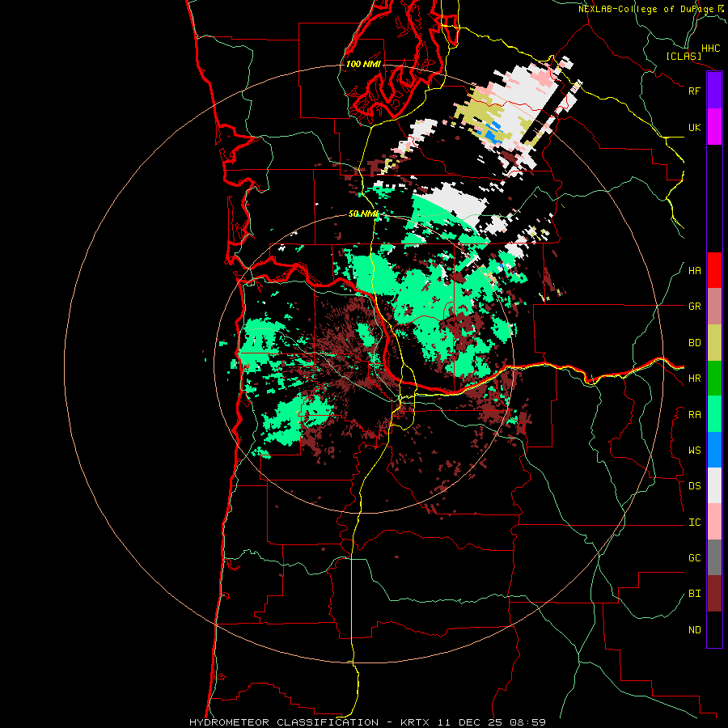The image size is (728, 728).
Task: Click the HR dark green swatch
Action: pos(714,379)
